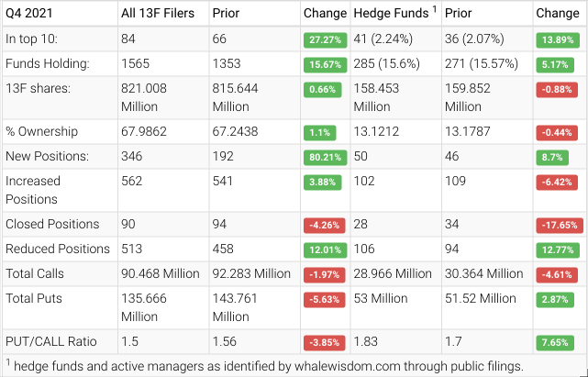Screen dimensions: 588x377
Task: Click the "Funds Holding:" row label
Action: point(47,65)
